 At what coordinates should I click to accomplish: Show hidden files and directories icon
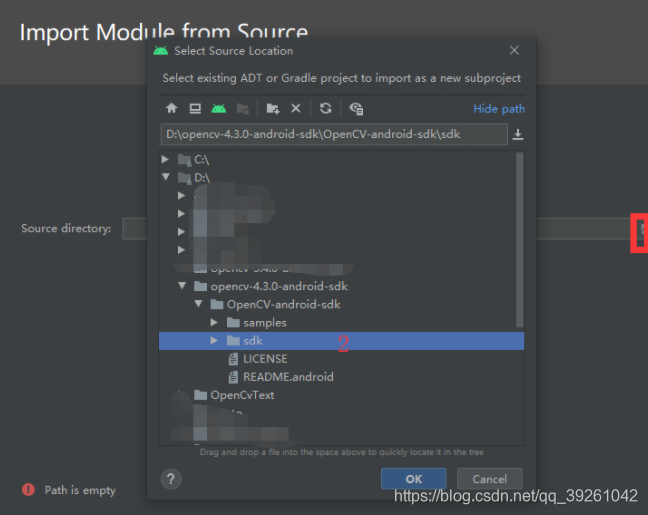(x=356, y=109)
